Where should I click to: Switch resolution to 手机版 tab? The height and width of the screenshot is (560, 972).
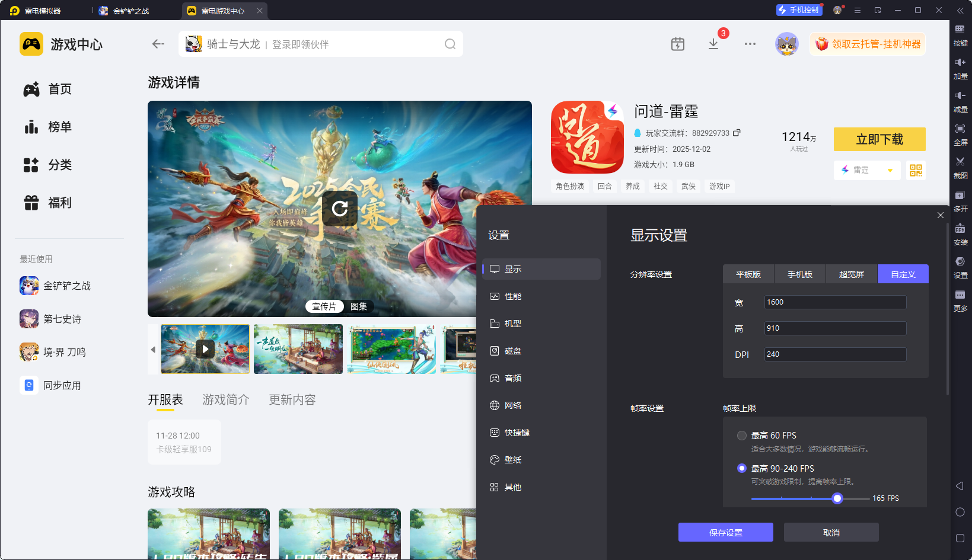pos(800,274)
